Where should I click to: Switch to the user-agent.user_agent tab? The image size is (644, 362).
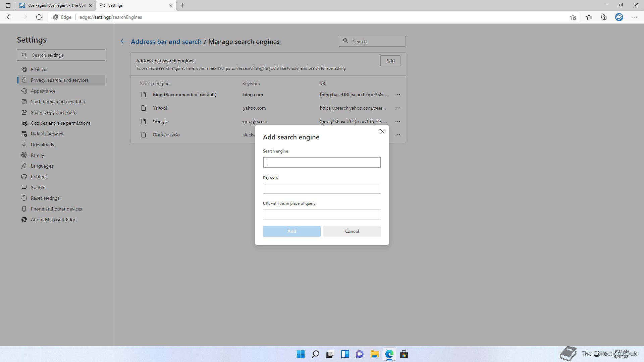click(x=56, y=5)
